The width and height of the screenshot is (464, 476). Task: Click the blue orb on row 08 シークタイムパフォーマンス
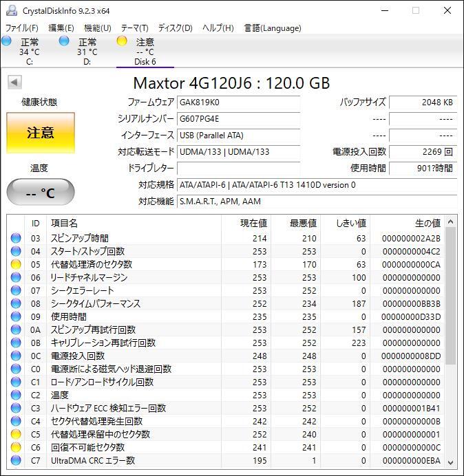point(16,303)
